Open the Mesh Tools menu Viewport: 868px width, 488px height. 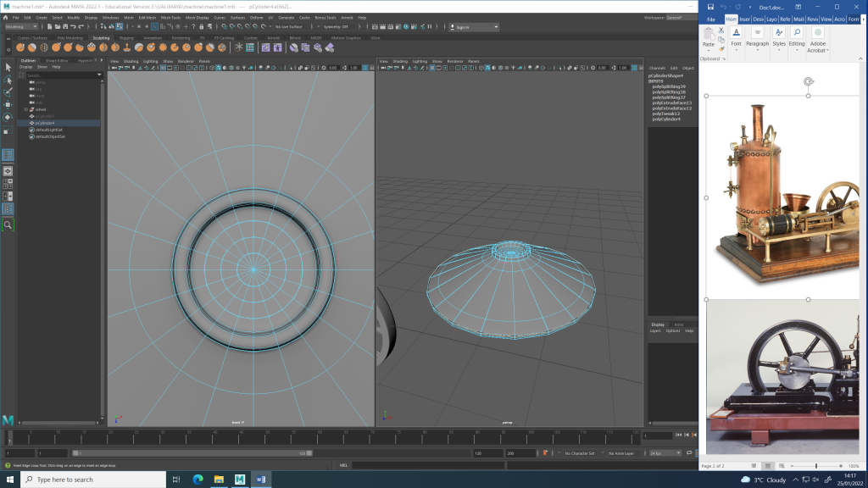pyautogui.click(x=170, y=18)
